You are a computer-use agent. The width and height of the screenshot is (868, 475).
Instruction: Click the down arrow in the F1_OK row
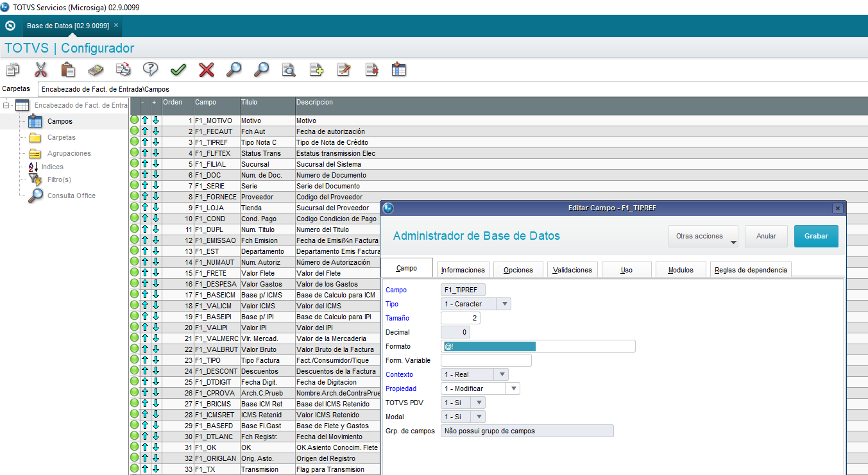[156, 447]
